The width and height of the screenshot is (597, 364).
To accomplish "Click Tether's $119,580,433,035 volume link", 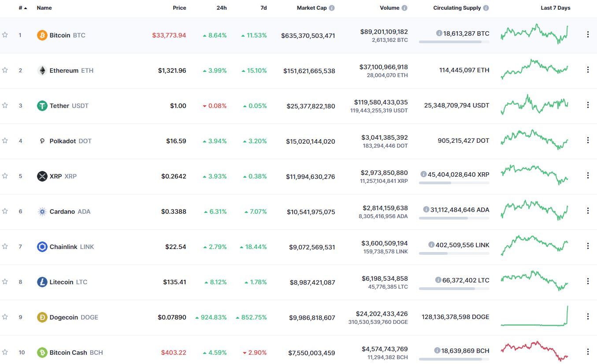I will (x=381, y=102).
